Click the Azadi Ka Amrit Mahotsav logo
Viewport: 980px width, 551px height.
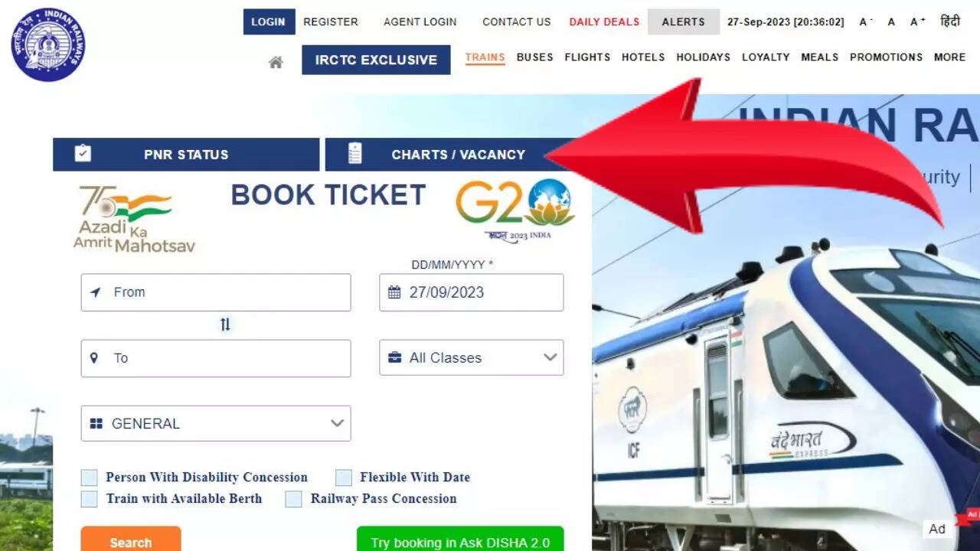[134, 220]
